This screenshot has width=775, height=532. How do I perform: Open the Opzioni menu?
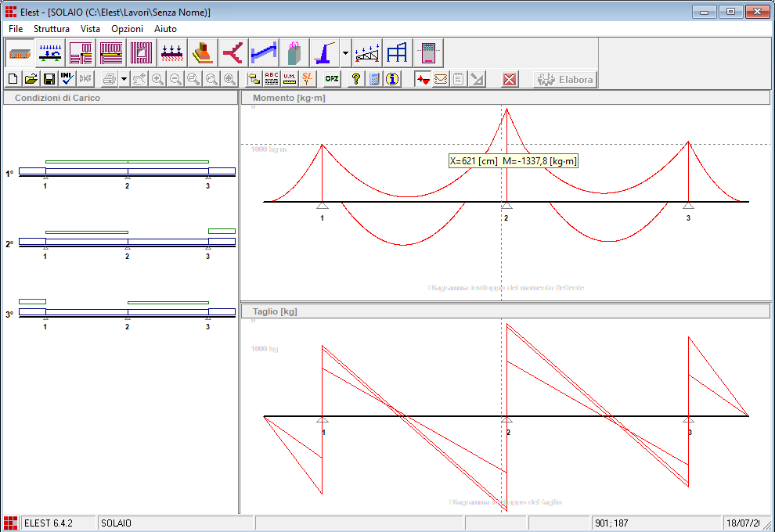pos(127,28)
